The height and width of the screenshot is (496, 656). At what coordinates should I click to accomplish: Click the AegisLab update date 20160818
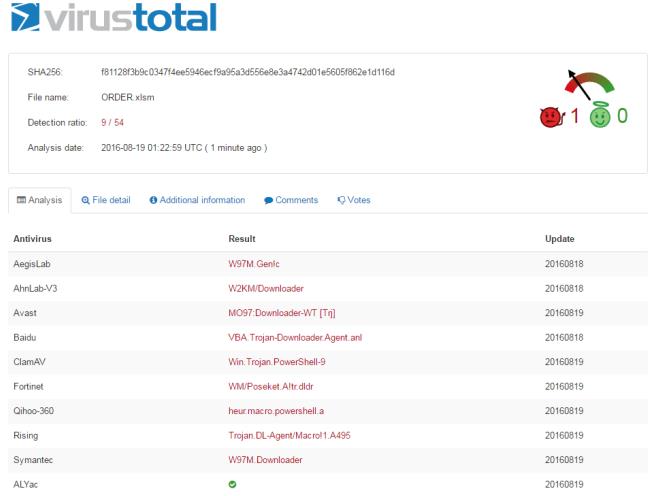click(x=564, y=264)
